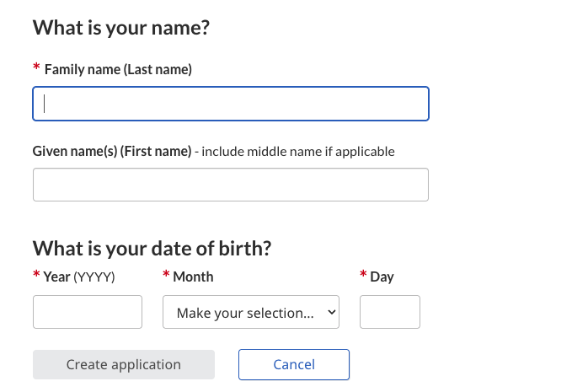The width and height of the screenshot is (588, 392).
Task: Click the Family name text field
Action: (x=230, y=104)
